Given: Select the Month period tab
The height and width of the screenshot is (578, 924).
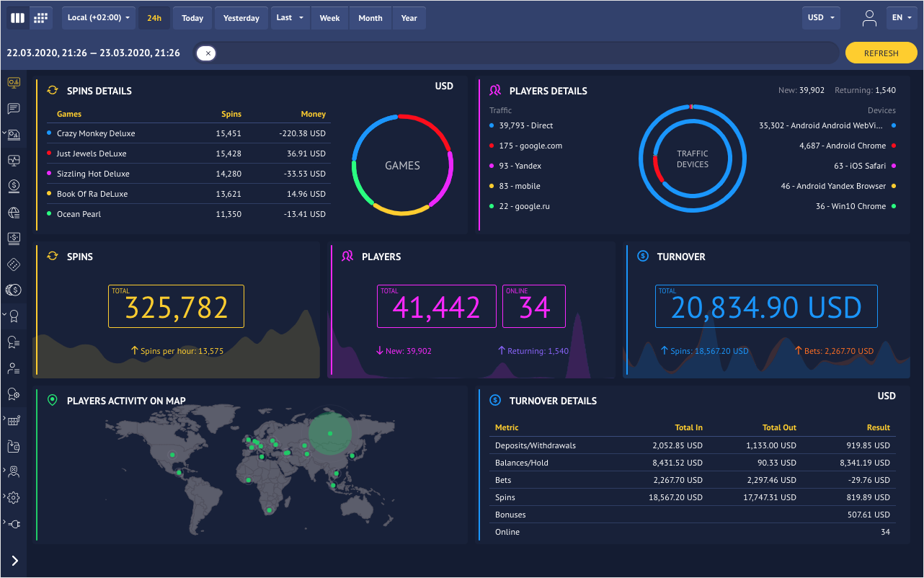Looking at the screenshot, I should (x=370, y=18).
